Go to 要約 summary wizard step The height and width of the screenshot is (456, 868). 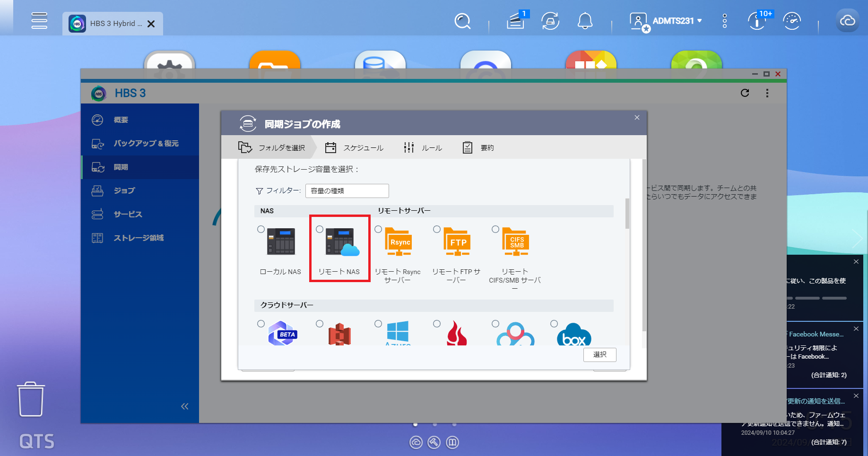[x=478, y=148]
